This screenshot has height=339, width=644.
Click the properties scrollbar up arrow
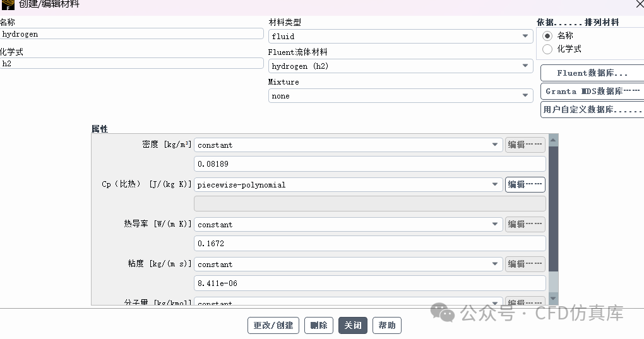553,140
